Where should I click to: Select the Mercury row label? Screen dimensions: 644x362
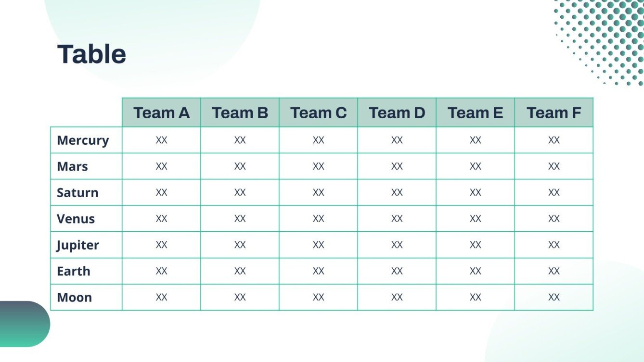(x=83, y=140)
